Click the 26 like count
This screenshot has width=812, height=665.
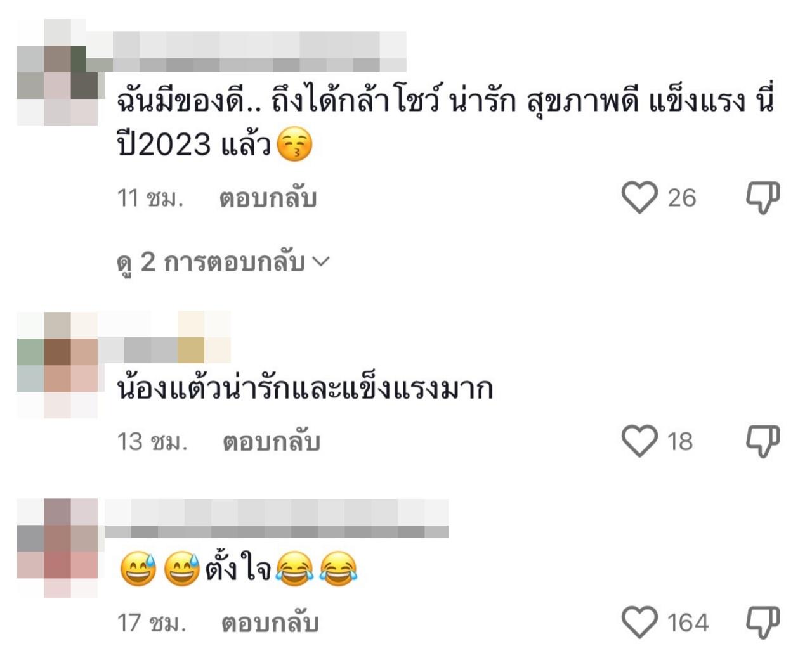(682, 198)
